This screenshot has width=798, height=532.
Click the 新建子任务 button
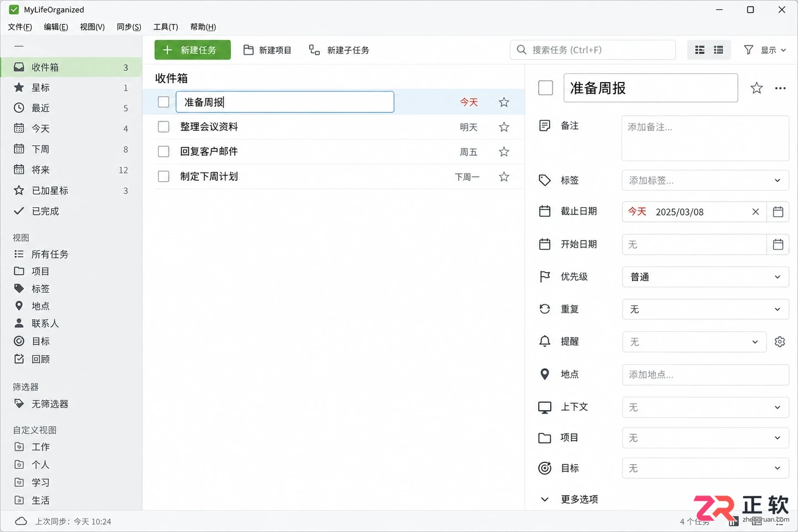pyautogui.click(x=339, y=50)
